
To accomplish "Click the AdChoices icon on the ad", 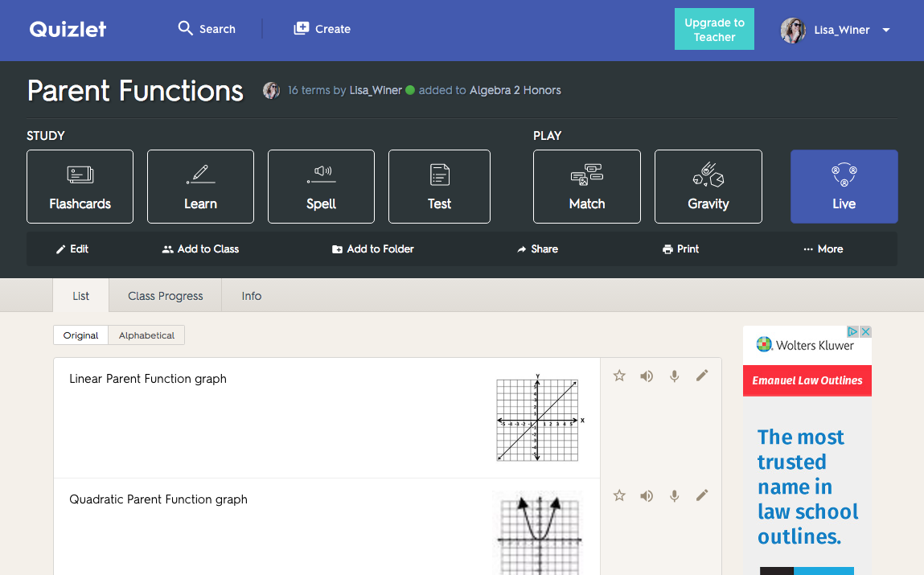I will (852, 331).
